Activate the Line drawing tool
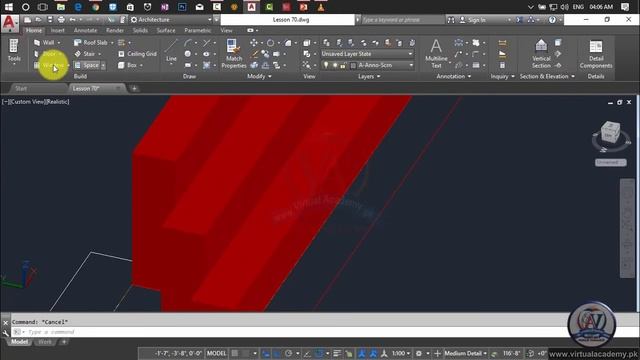This screenshot has width=640, height=360. (171, 51)
